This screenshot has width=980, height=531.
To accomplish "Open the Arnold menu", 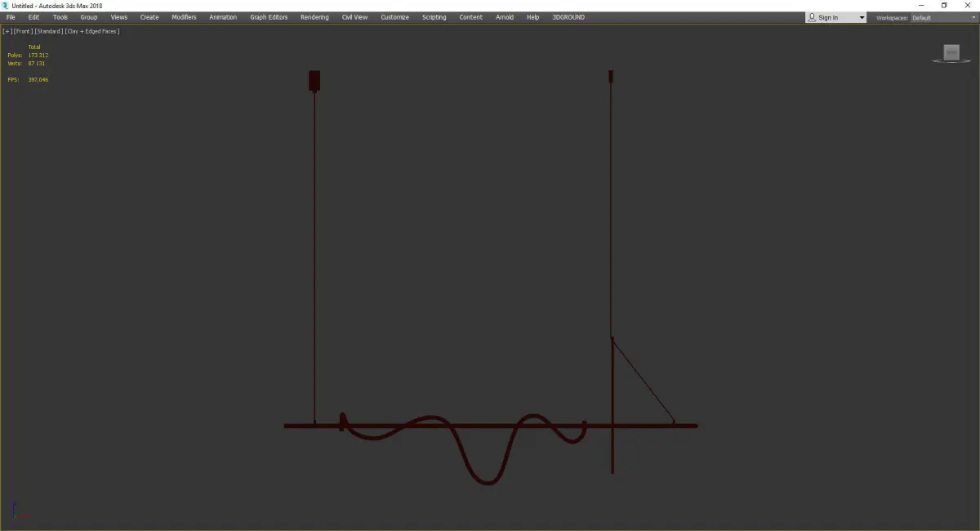I will 505,17.
